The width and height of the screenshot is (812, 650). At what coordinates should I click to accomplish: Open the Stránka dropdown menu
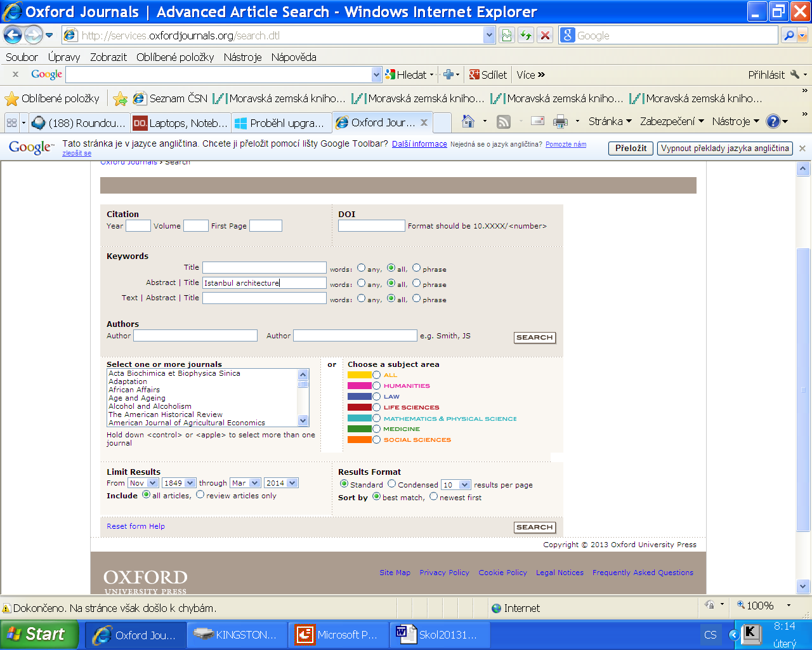[x=610, y=121]
